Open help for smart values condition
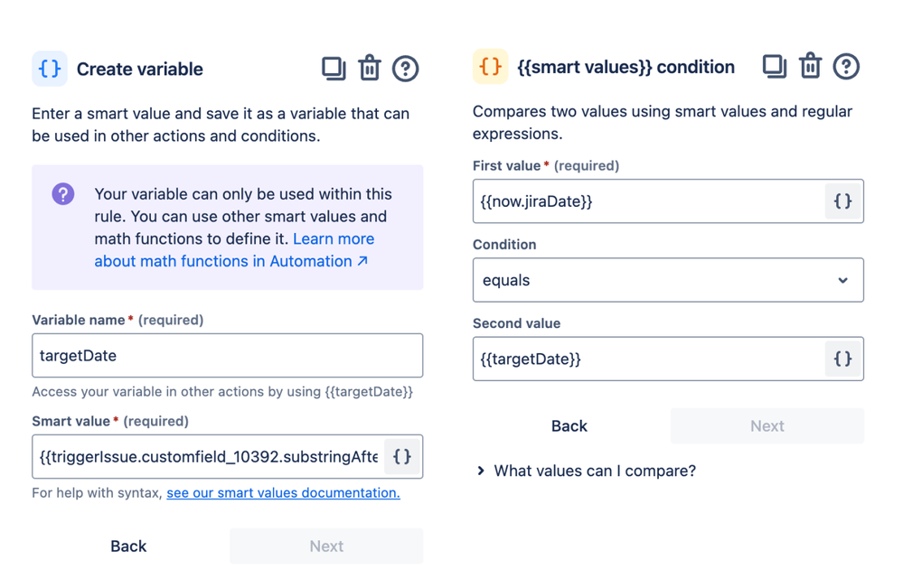Screen dimensions: 903x588 [x=846, y=66]
